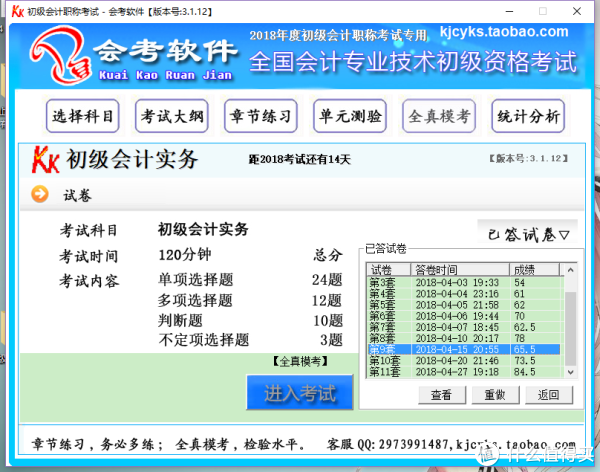Click the score 84.5 cell
The height and width of the screenshot is (472, 600).
pos(525,372)
